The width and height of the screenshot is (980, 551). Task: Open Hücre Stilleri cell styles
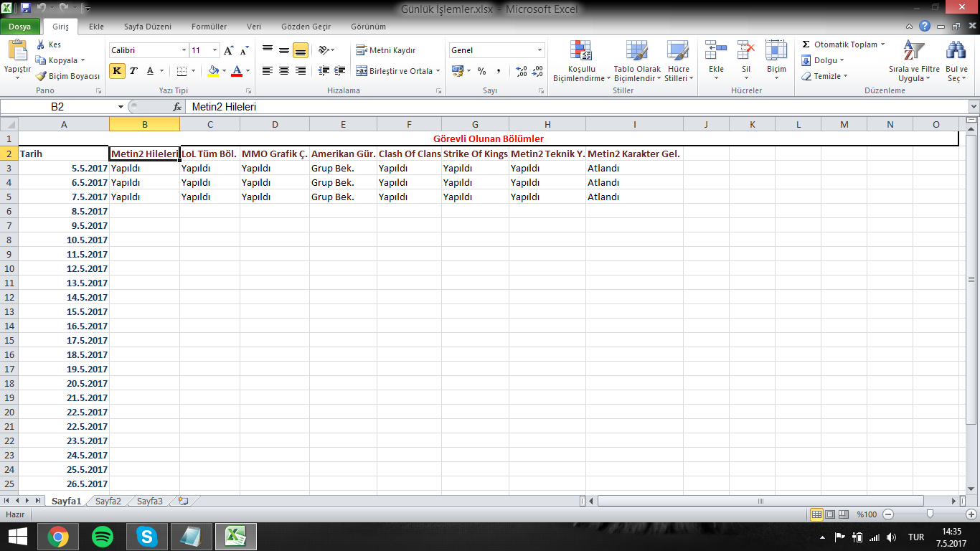pos(678,61)
